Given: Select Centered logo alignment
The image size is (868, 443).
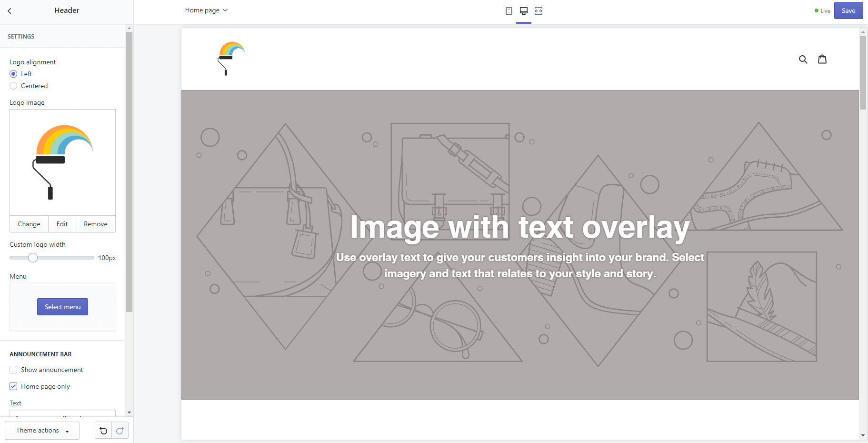Looking at the screenshot, I should point(13,86).
